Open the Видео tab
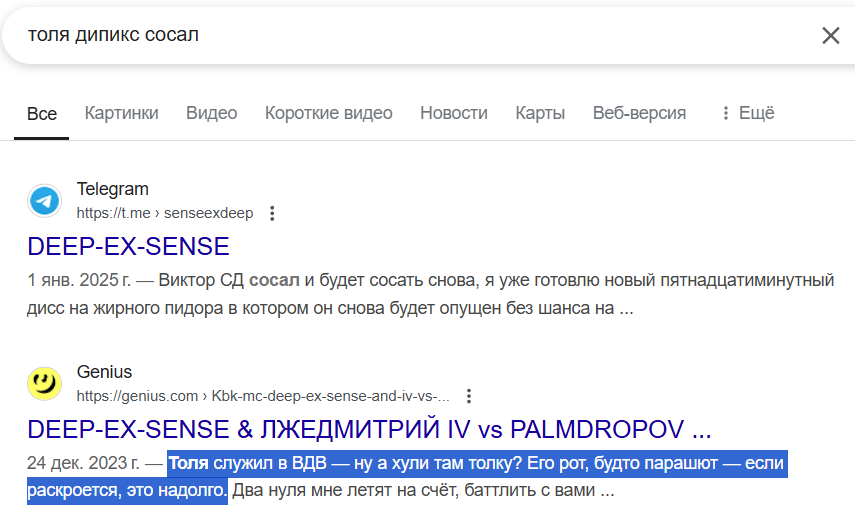 pos(212,113)
